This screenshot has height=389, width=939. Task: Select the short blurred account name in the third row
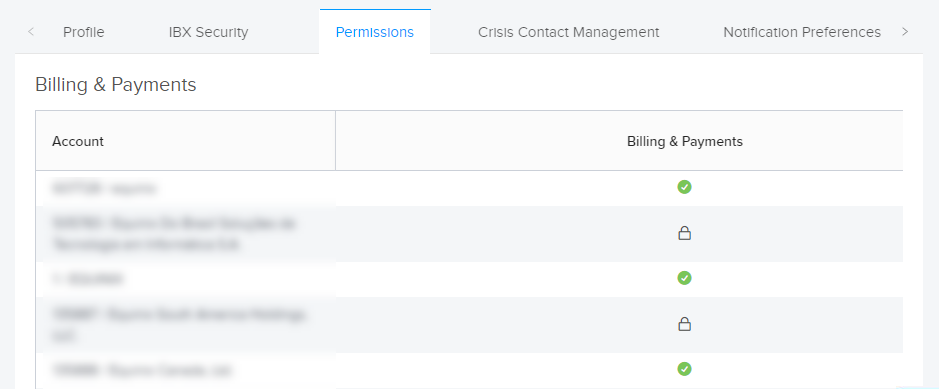tap(87, 279)
